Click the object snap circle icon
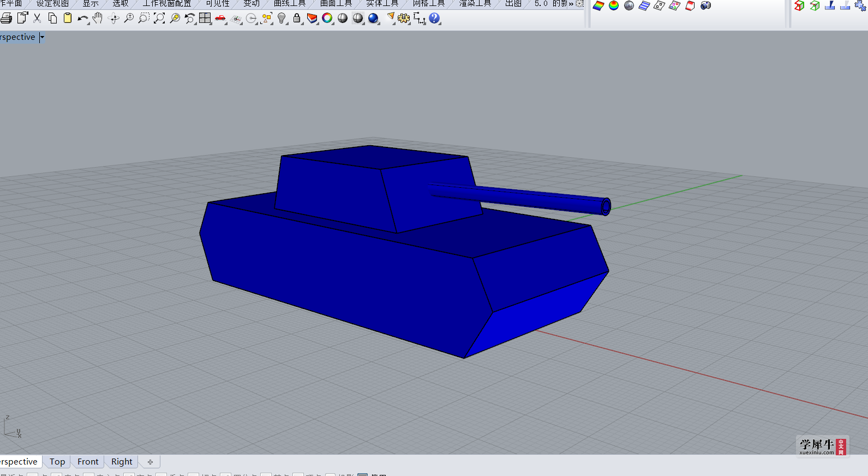868x476 pixels. (x=251, y=18)
